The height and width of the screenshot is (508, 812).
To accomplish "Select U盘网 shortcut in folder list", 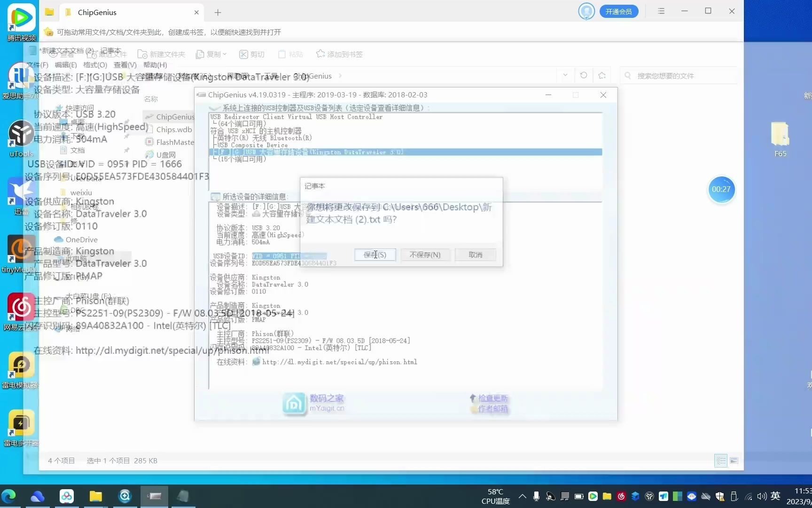I will click(161, 155).
